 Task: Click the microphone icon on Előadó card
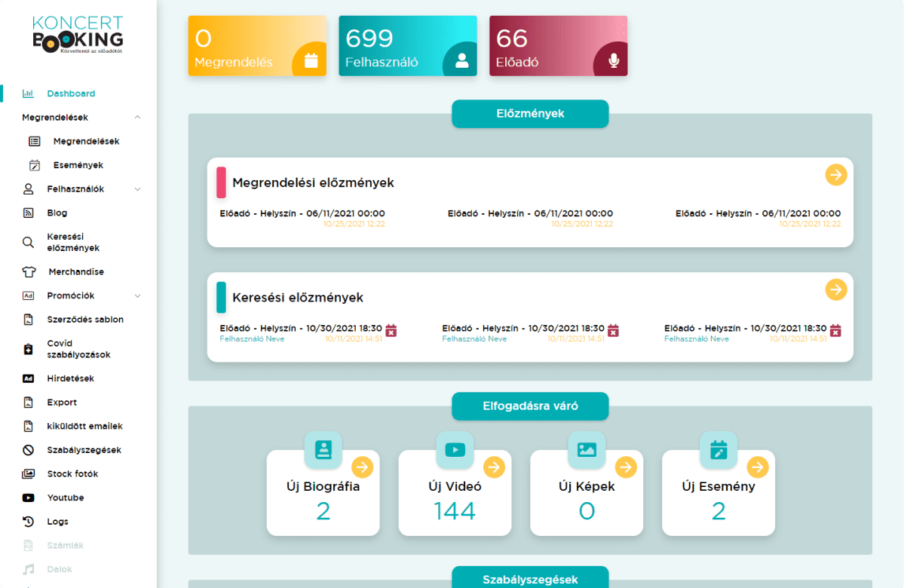tap(614, 60)
